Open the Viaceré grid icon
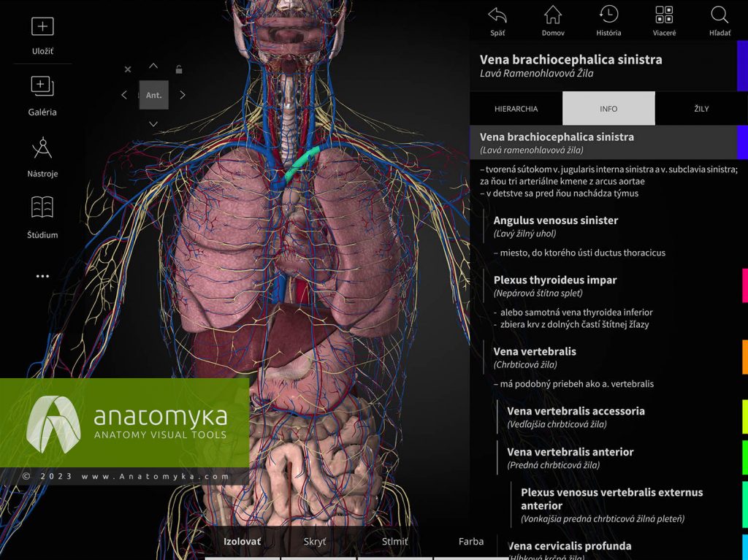The width and height of the screenshot is (748, 560). click(664, 16)
